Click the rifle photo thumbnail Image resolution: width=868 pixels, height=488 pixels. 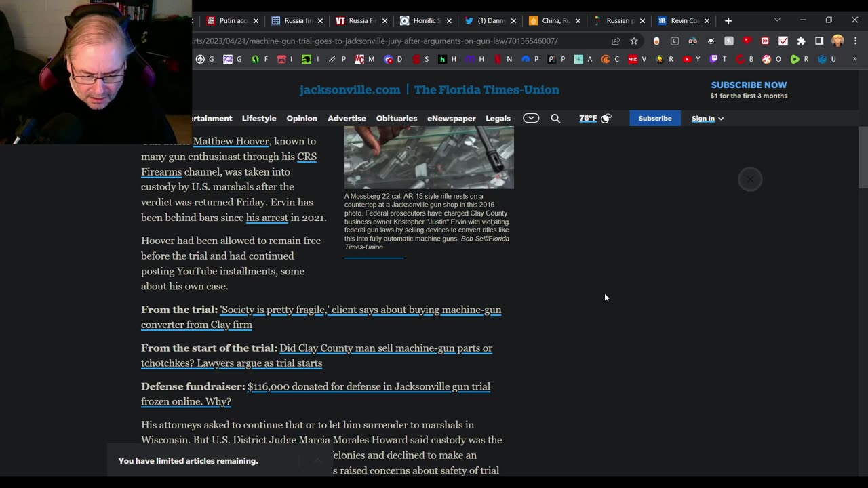pyautogui.click(x=429, y=158)
